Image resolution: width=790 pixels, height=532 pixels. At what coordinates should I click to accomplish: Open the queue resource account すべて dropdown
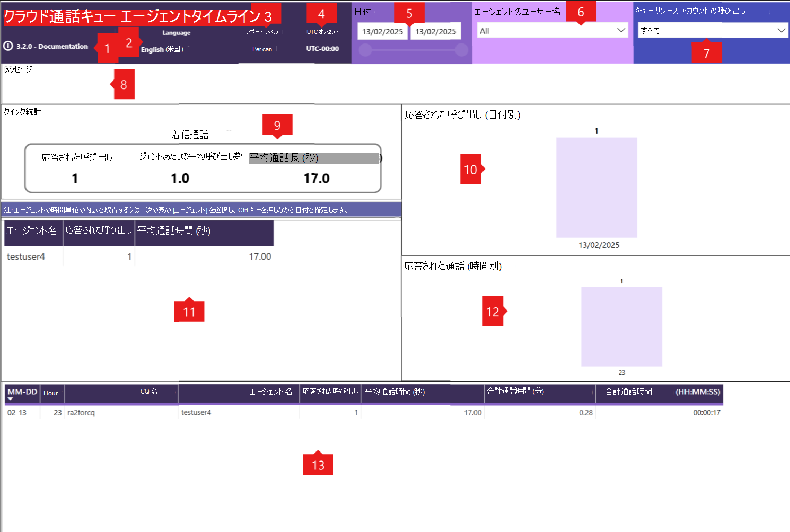tap(713, 31)
